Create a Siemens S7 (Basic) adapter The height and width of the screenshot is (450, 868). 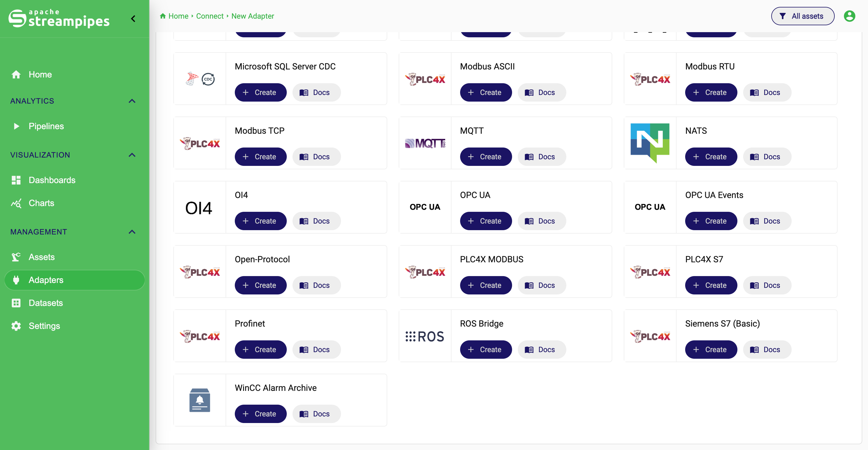pos(711,350)
